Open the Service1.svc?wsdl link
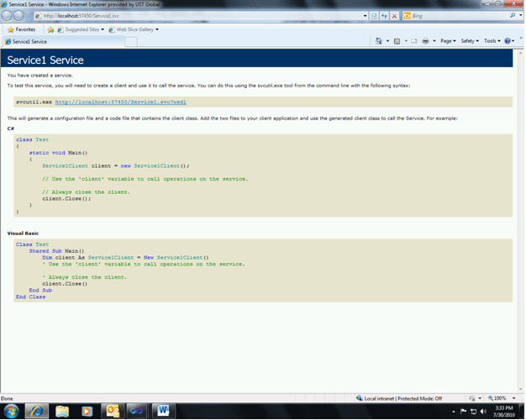 (x=121, y=102)
